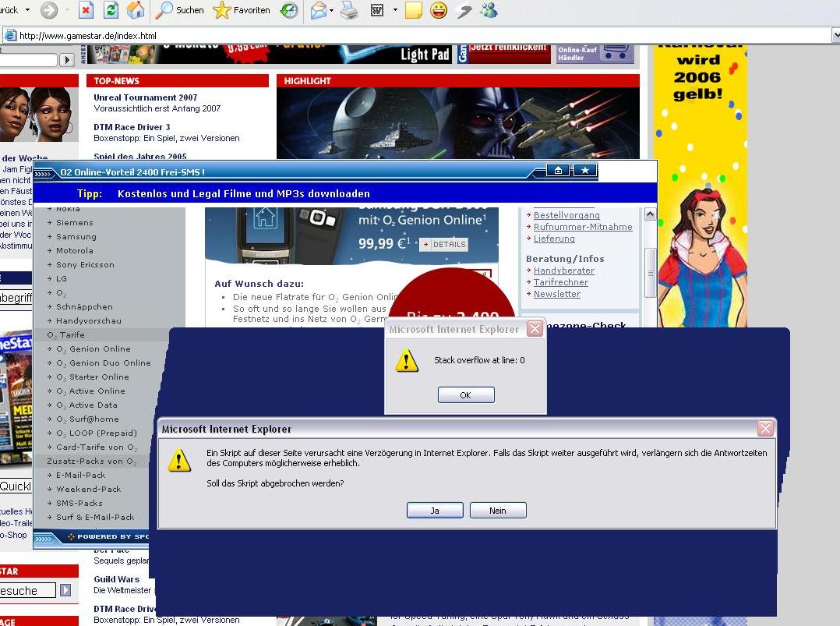
Task: Select Schnäppchen in O2 sidebar
Action: 84,306
